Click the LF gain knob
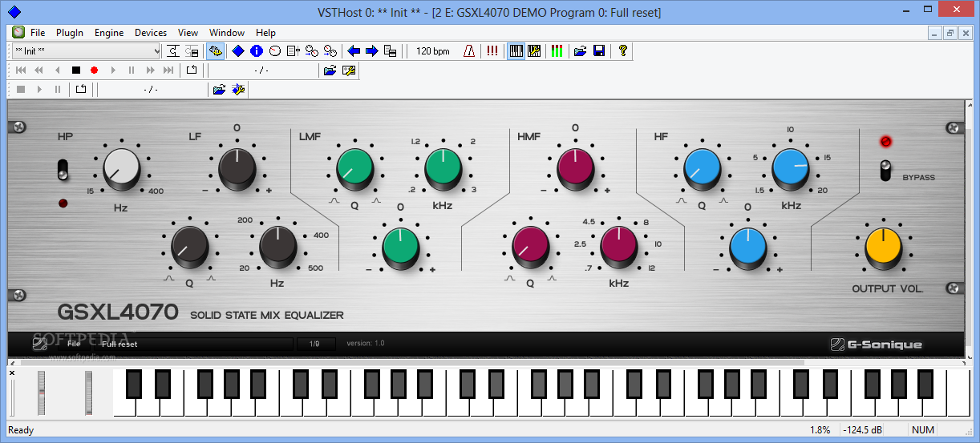 point(237,168)
